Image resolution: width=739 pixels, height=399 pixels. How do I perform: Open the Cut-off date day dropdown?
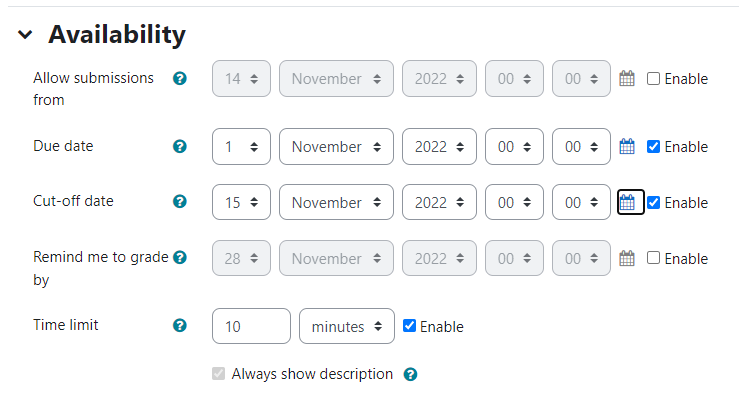[x=241, y=202]
